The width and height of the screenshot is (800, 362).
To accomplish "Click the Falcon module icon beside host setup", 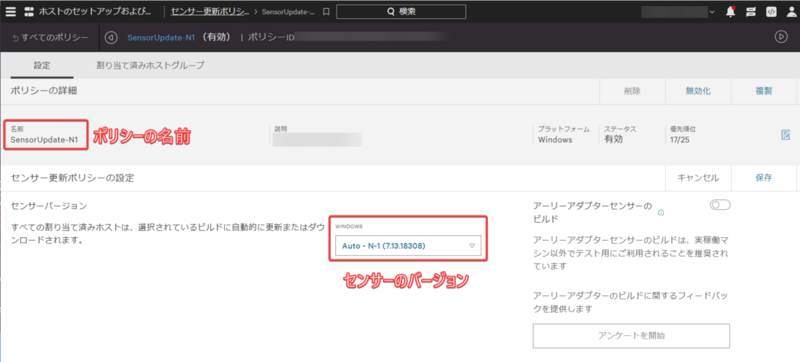I will 30,11.
